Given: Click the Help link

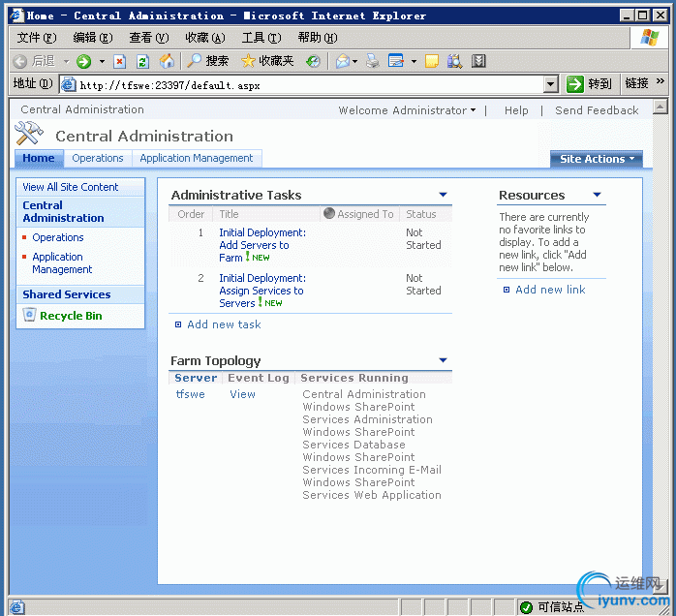Looking at the screenshot, I should click(516, 110).
